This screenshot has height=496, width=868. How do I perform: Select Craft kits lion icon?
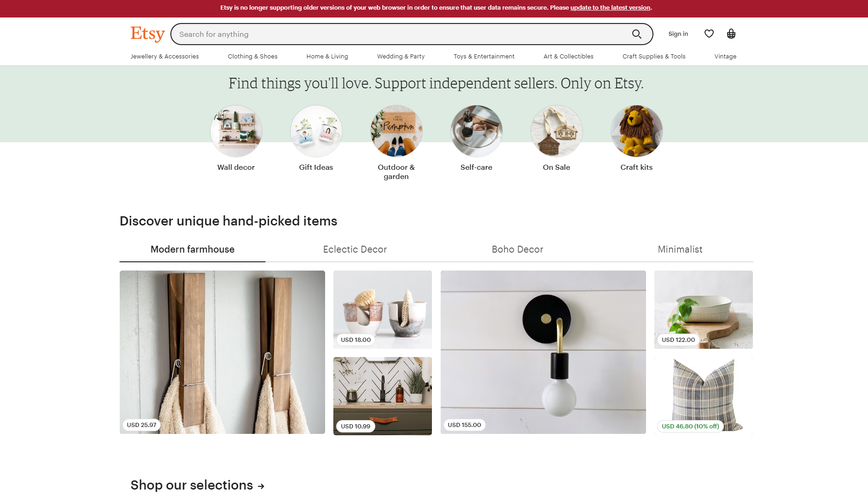[x=637, y=131]
